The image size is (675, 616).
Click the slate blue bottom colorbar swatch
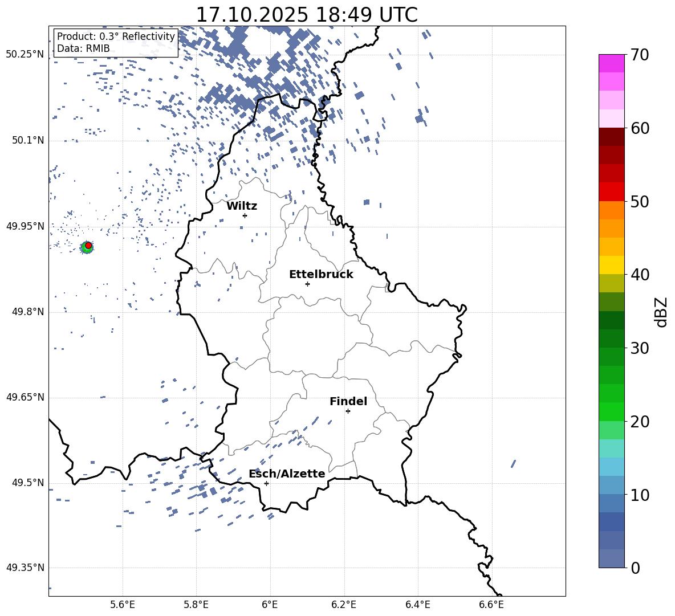coord(611,558)
